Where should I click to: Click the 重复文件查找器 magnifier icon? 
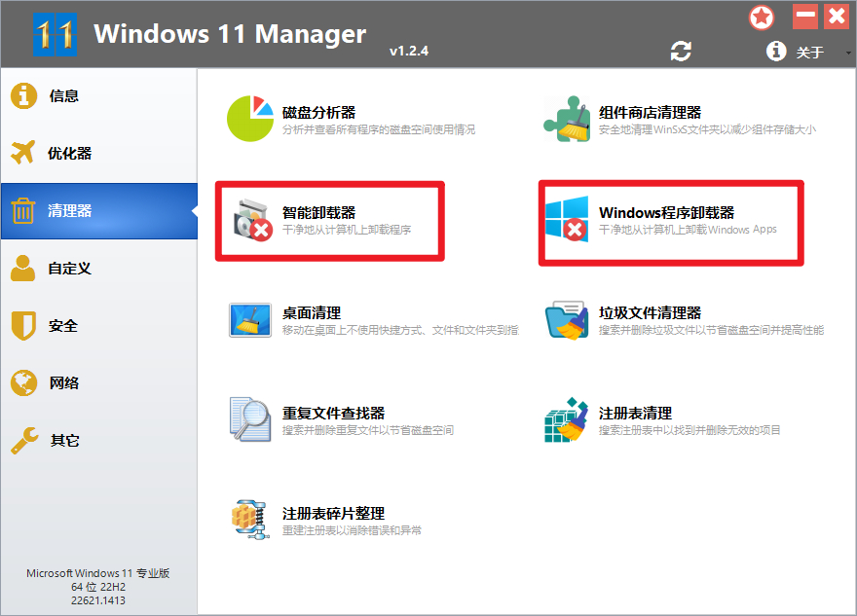coord(250,419)
